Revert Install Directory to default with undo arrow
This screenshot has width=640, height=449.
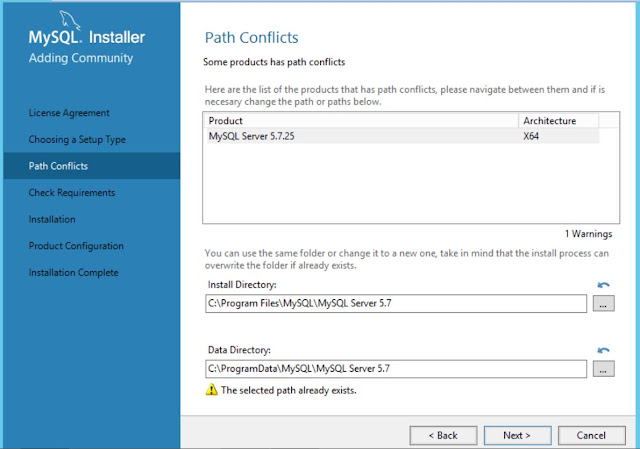point(603,285)
